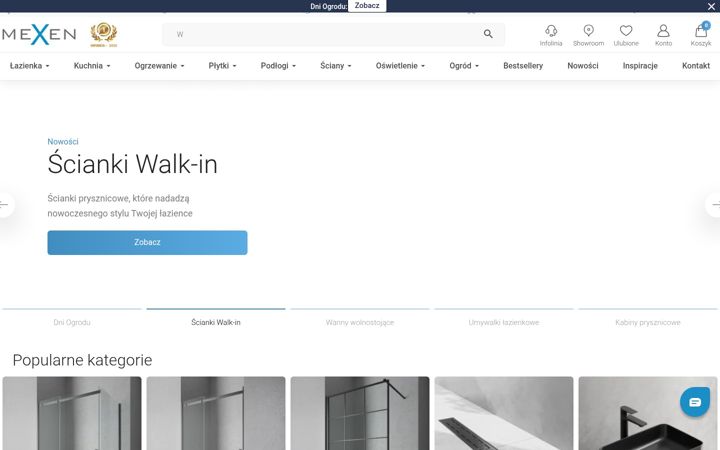
Task: Expand the Podłogi menu
Action: pyautogui.click(x=278, y=66)
